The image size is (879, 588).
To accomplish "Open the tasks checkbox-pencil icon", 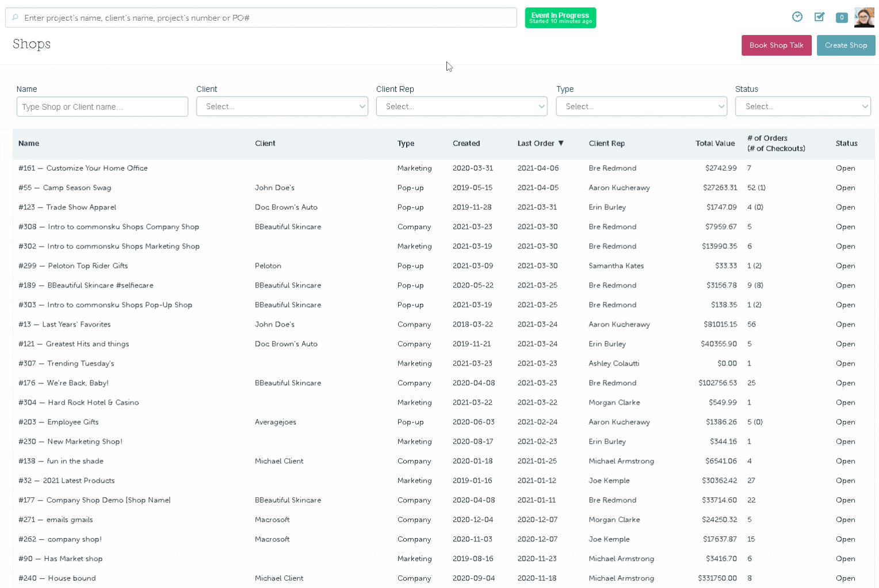I will [819, 17].
